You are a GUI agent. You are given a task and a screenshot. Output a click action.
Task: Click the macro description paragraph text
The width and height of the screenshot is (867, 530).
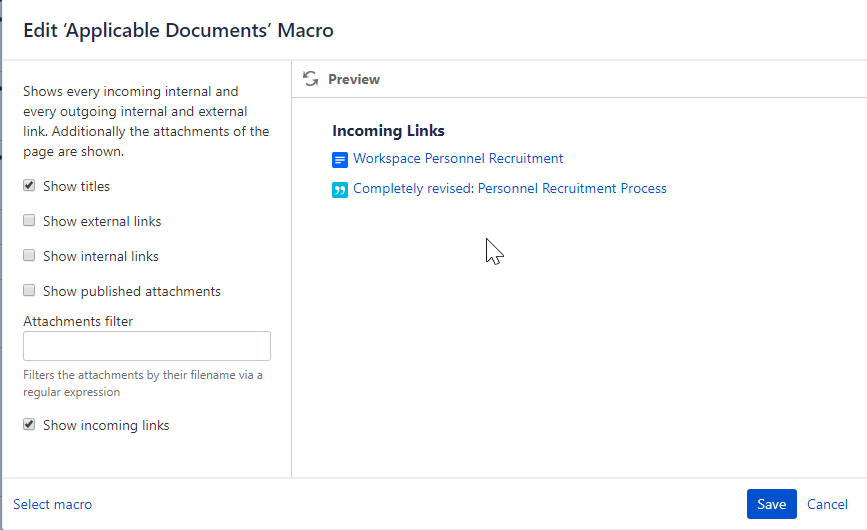pyautogui.click(x=146, y=121)
